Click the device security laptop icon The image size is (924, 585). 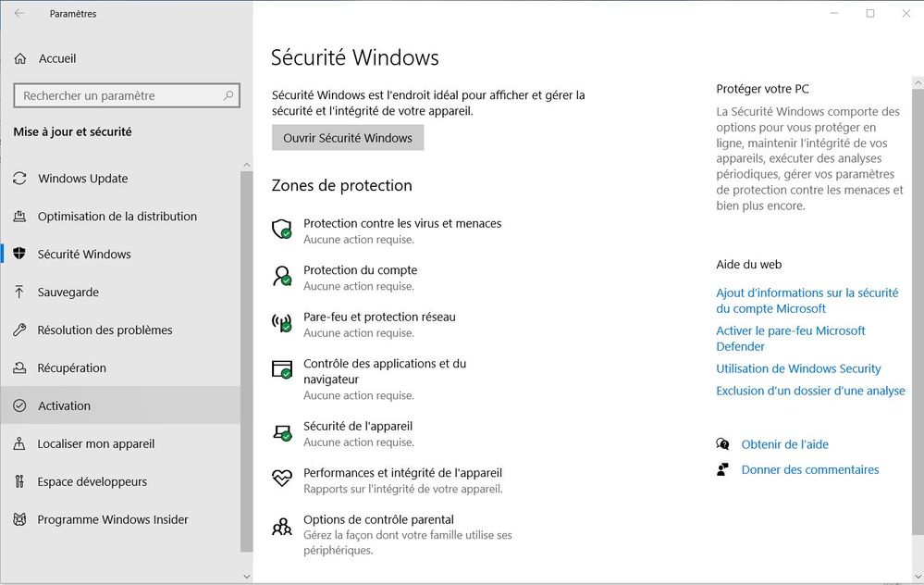click(x=281, y=432)
